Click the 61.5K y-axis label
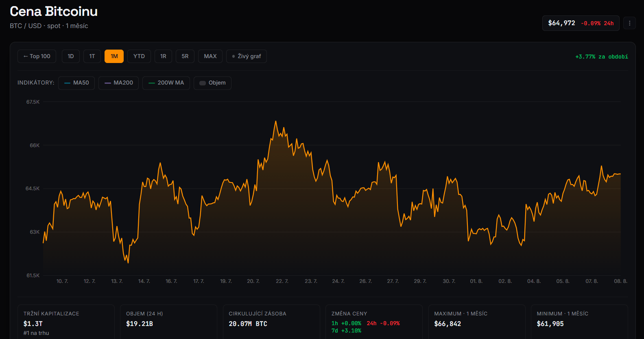 coord(33,276)
